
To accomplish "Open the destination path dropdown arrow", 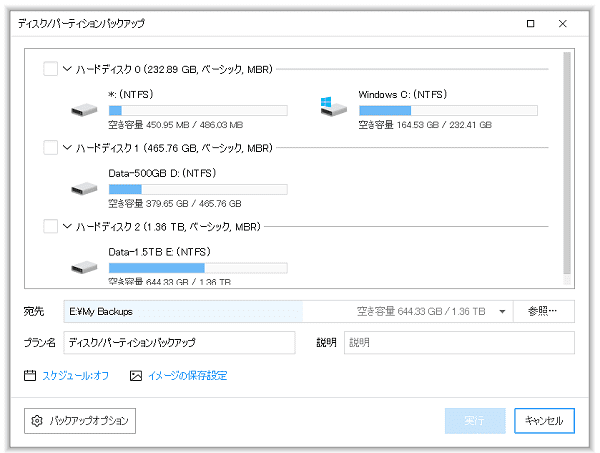I will 502,311.
